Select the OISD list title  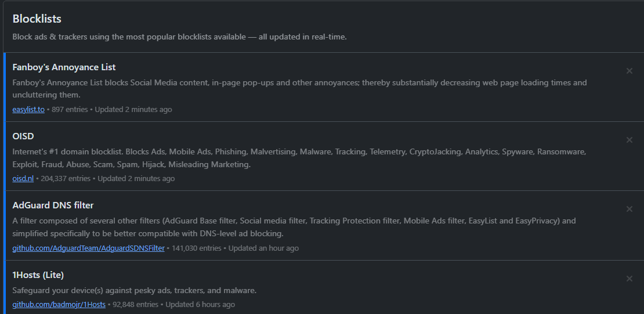click(x=23, y=136)
